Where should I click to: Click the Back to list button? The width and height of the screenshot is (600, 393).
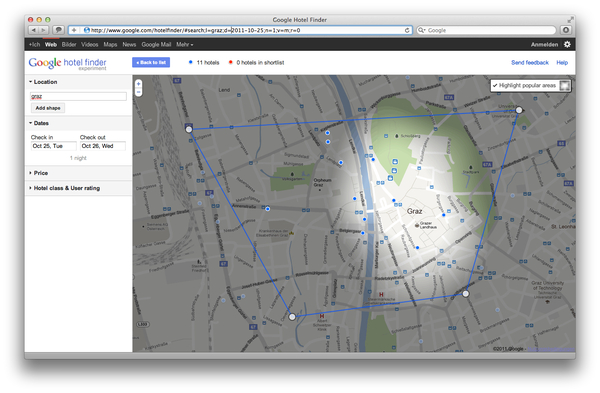click(151, 62)
